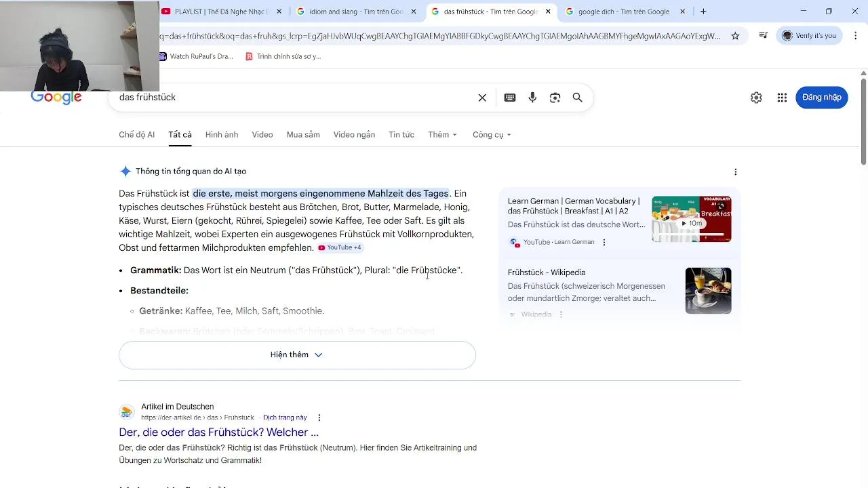Click Dịch trang này translate link
This screenshot has width=868, height=488.
pos(285,418)
